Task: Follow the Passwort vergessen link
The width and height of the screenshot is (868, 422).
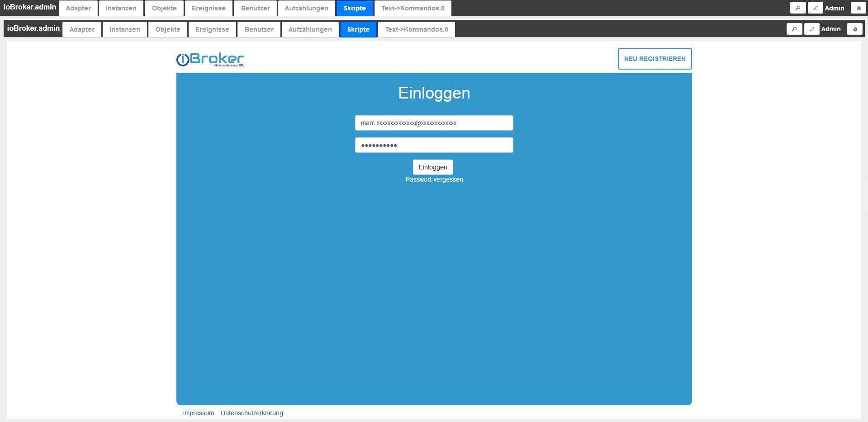Action: click(434, 179)
